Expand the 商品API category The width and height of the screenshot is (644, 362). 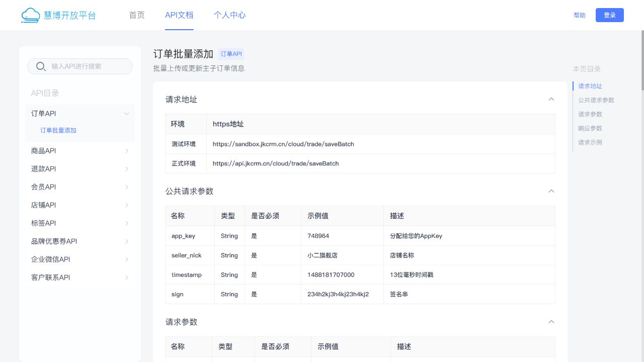point(80,151)
